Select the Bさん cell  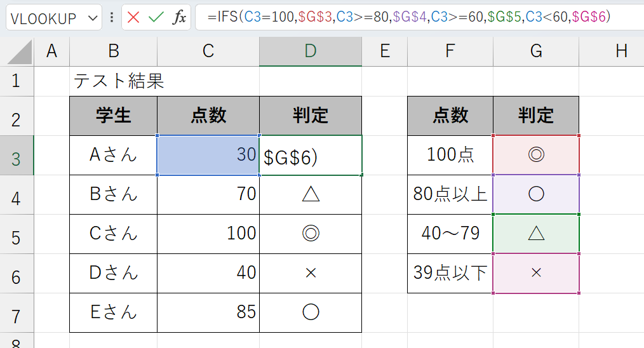(x=113, y=195)
